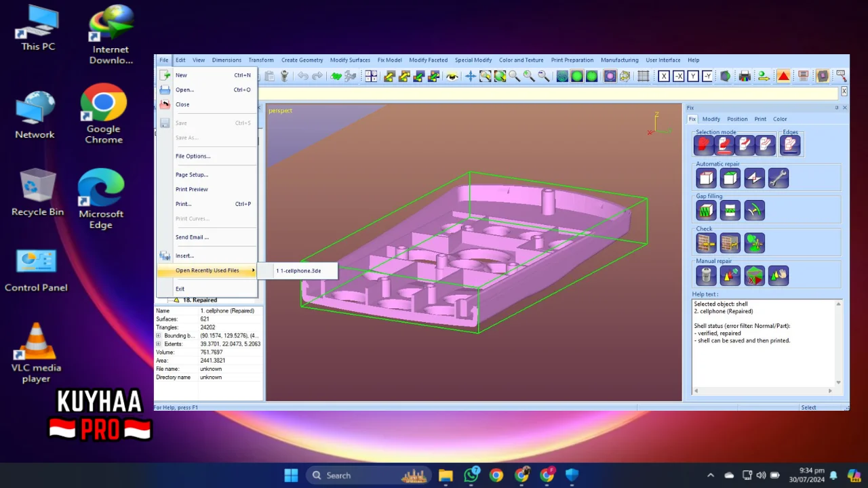Expand the Extents property row

(x=159, y=344)
